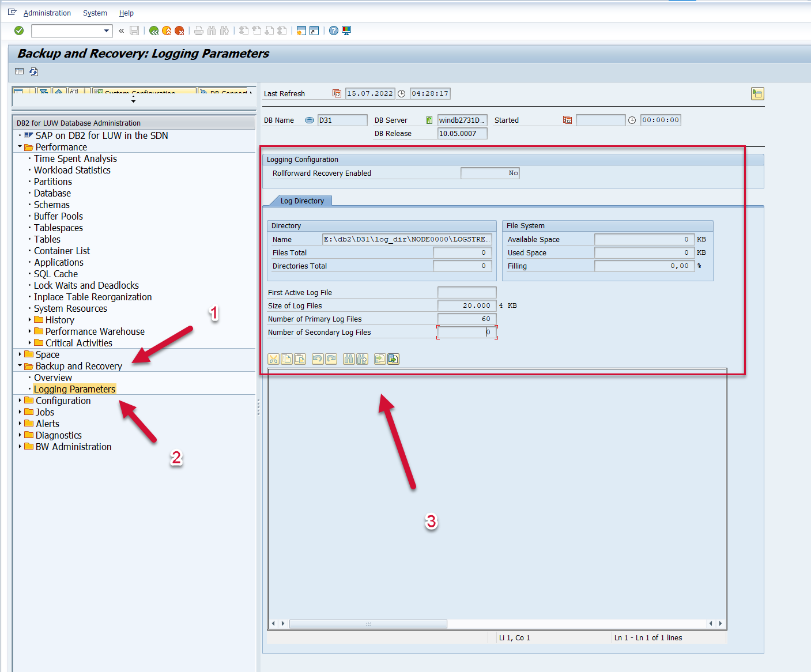Click the Save as Local File icon

393,359
